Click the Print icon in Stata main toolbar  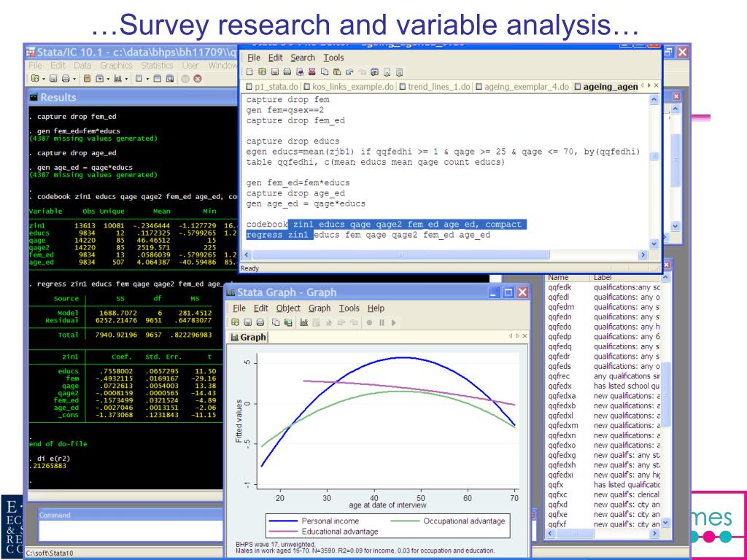tap(66, 79)
